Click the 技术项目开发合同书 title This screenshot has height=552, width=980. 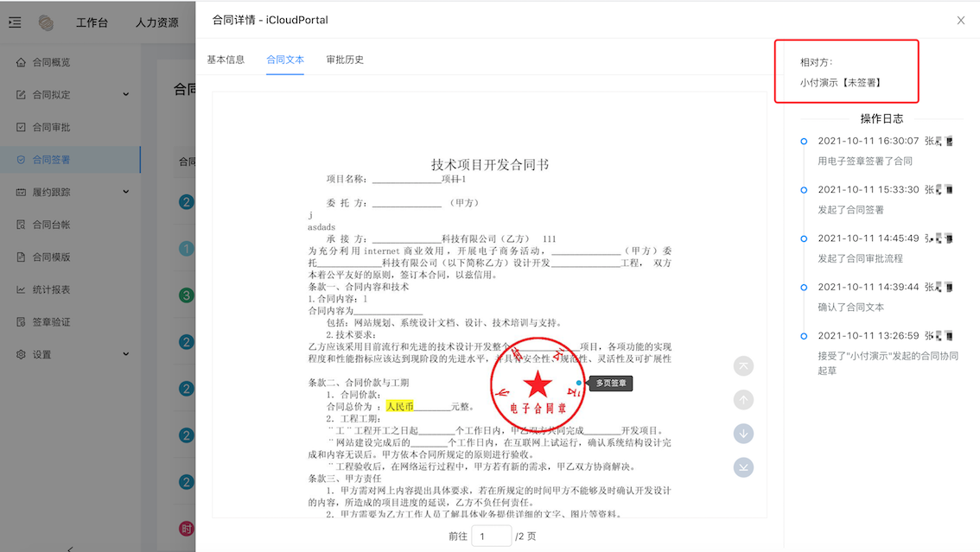[x=490, y=165]
